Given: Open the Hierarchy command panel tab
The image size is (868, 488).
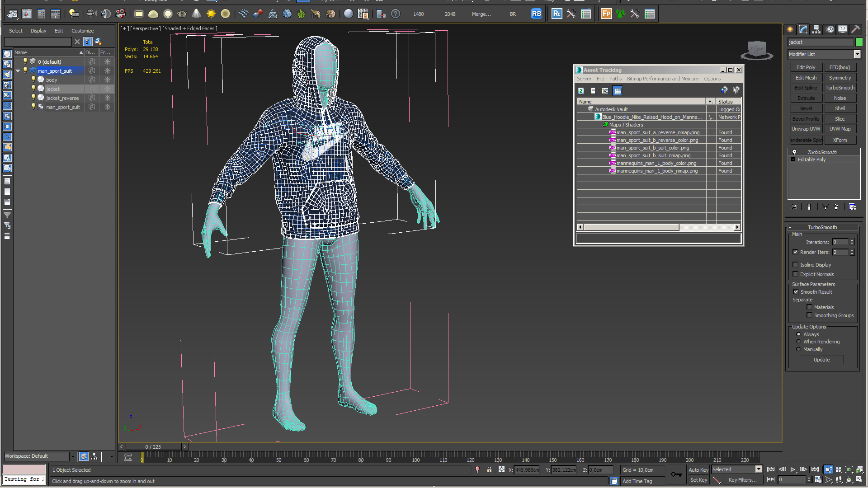Looking at the screenshot, I should (816, 29).
